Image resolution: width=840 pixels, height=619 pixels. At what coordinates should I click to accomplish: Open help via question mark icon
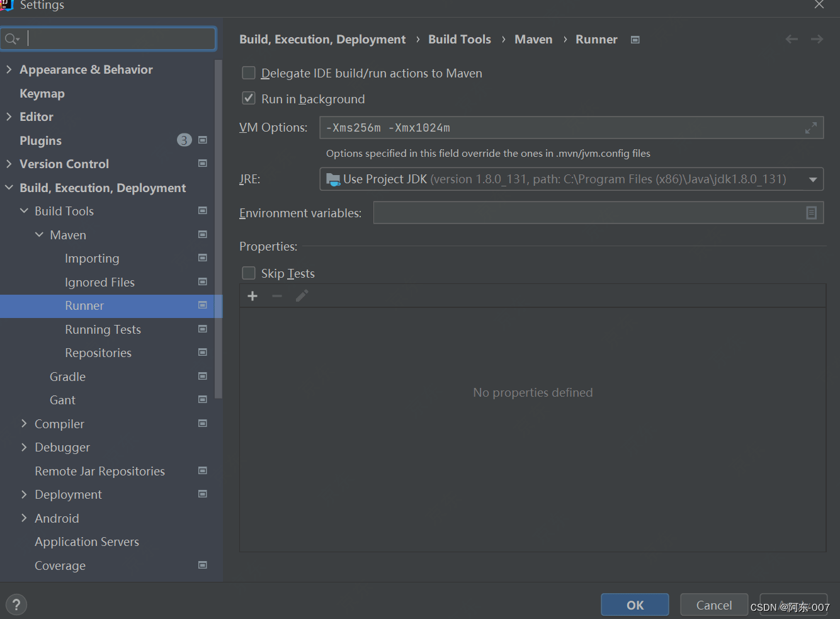tap(16, 605)
